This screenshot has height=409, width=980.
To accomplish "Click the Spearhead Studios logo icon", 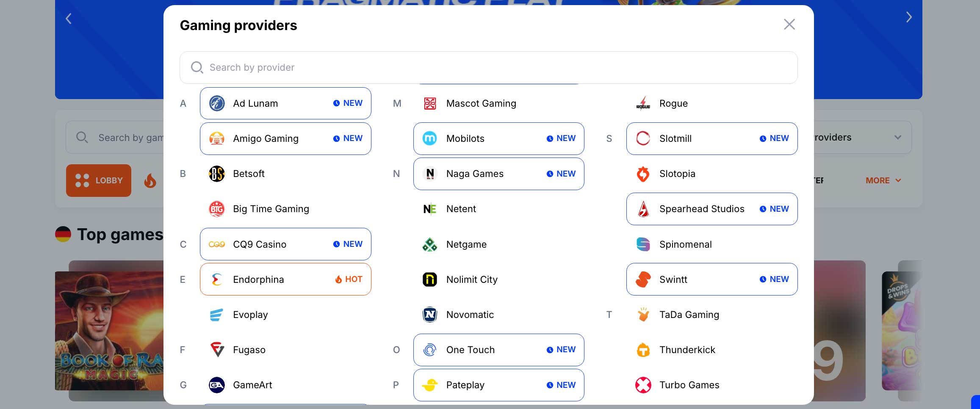I will [x=643, y=209].
